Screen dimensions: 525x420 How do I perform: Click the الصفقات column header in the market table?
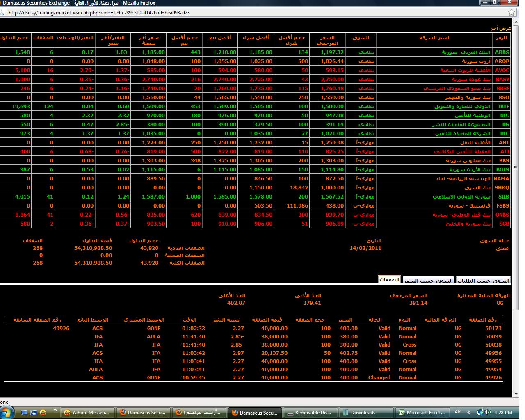tap(44, 38)
